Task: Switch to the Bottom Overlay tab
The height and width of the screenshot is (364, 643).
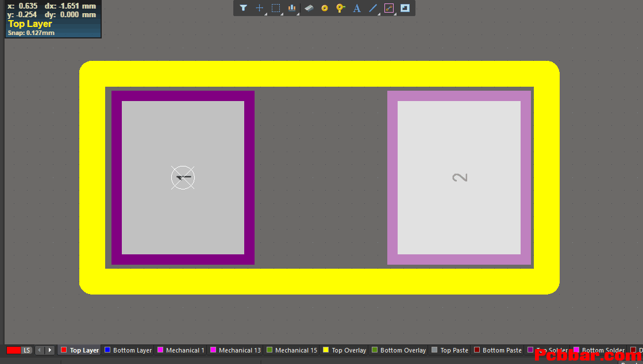Action: (x=399, y=350)
